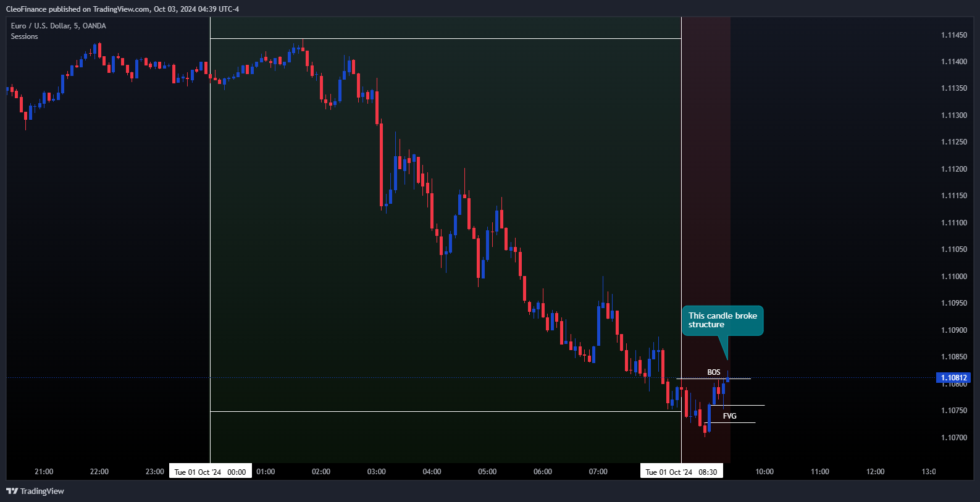Click the 1.11350 price axis label
Image resolution: width=980 pixels, height=502 pixels.
954,88
